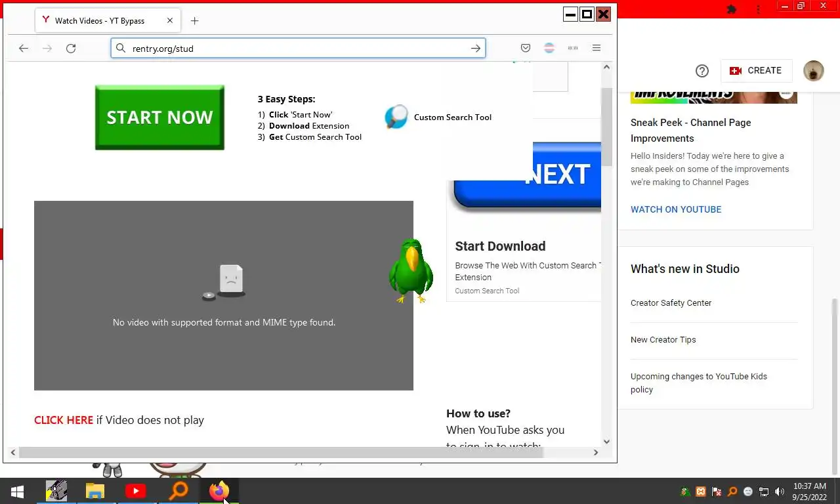
Task: Click the striped round extension icon
Action: click(x=549, y=48)
